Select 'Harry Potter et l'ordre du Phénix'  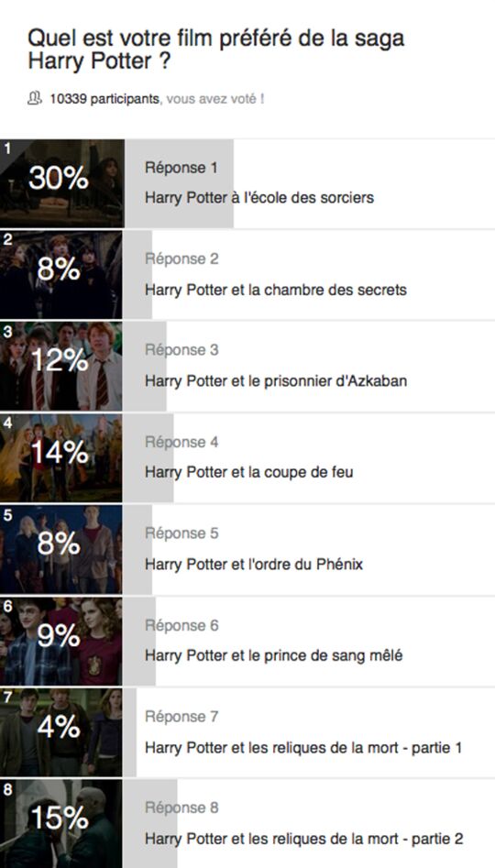(254, 564)
